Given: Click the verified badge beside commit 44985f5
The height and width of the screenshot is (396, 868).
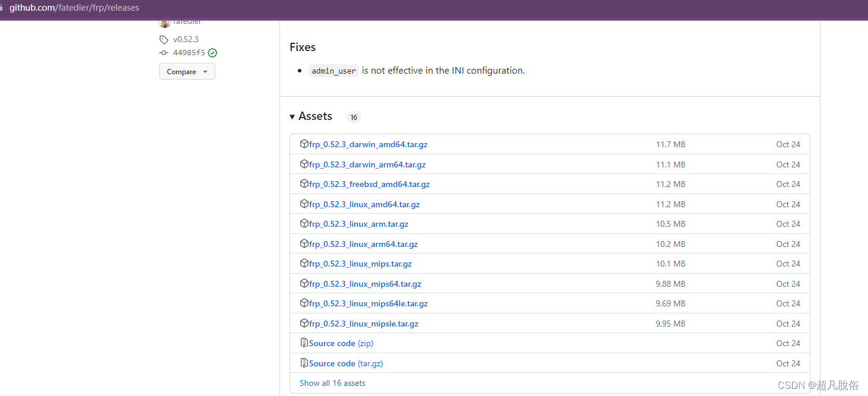Looking at the screenshot, I should [x=212, y=52].
